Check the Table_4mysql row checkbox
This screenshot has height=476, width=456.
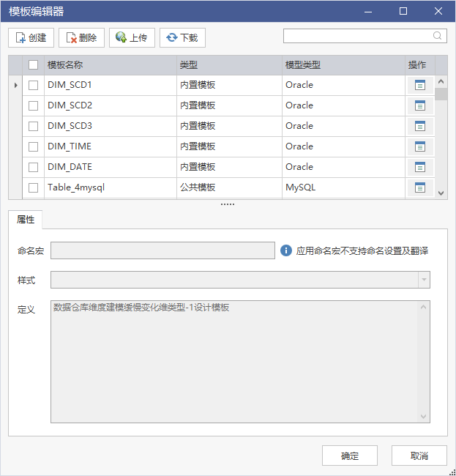[33, 187]
